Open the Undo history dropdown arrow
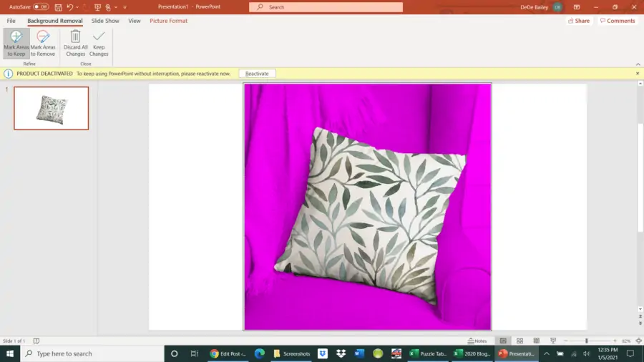Screen dimensions: 644x362 click(x=77, y=7)
